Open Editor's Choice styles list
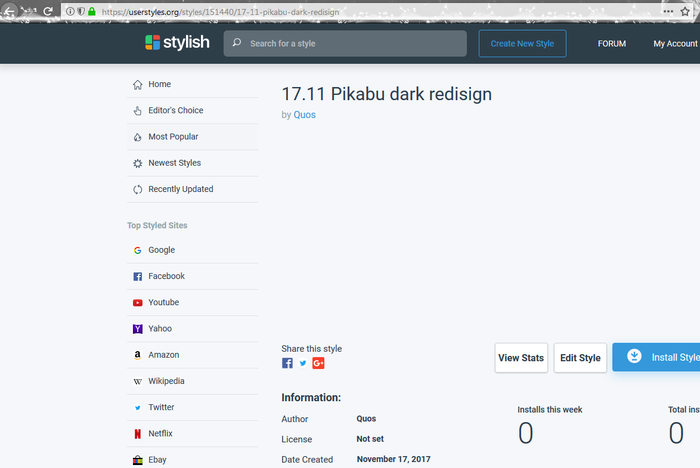The height and width of the screenshot is (468, 700). tap(175, 110)
